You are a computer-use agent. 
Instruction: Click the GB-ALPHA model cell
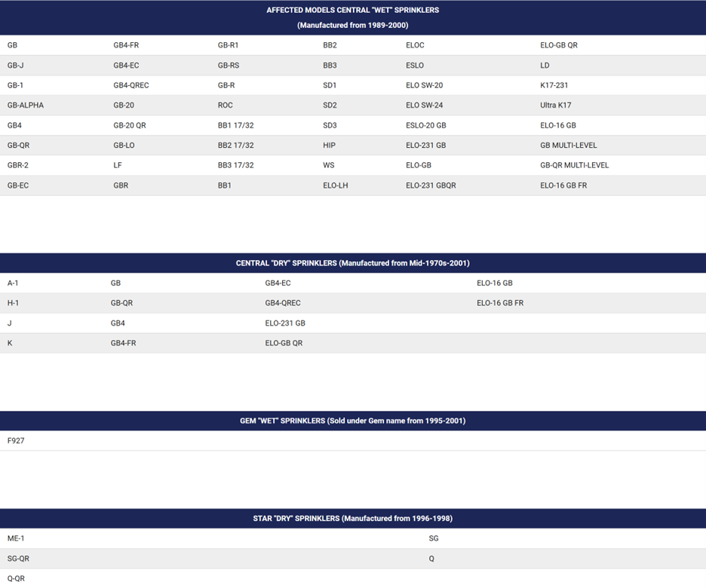26,106
